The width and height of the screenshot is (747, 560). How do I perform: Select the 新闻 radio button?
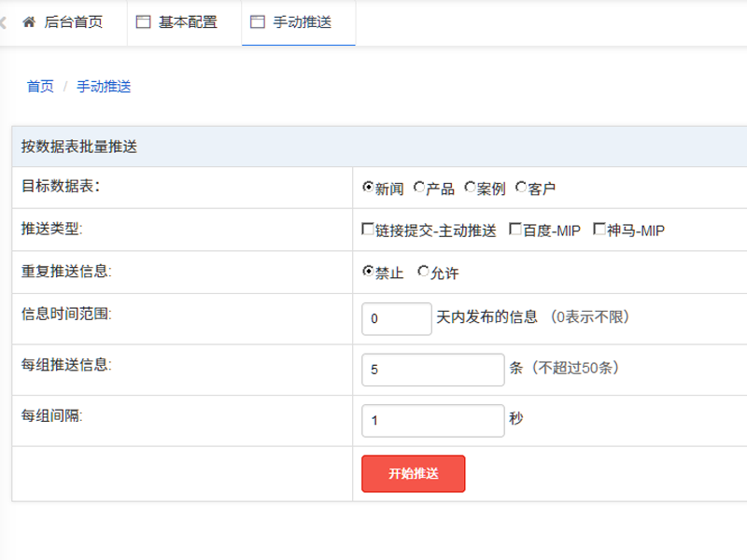pyautogui.click(x=367, y=188)
